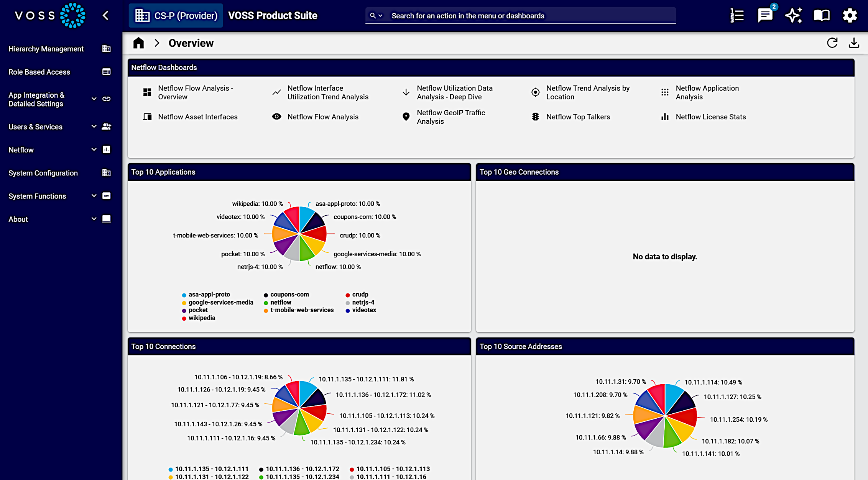This screenshot has width=868, height=480.
Task: Click the GeoIP Traffic Analysis pin icon
Action: tap(406, 117)
